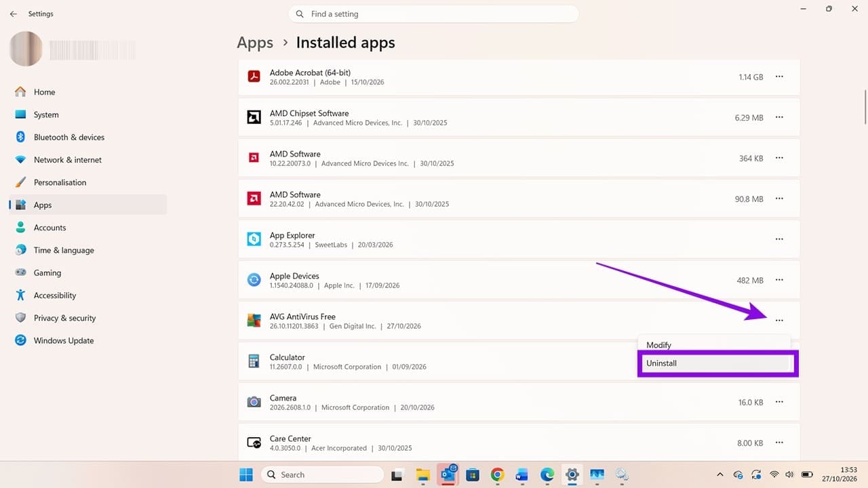
Task: Choose Uninstall from the context menu
Action: [x=716, y=363]
